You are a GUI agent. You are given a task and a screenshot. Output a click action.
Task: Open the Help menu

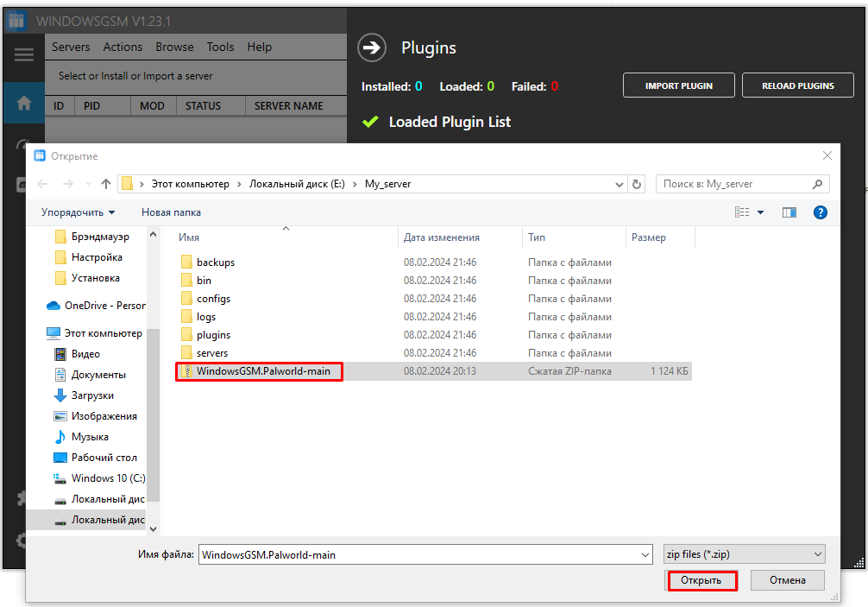click(x=259, y=47)
